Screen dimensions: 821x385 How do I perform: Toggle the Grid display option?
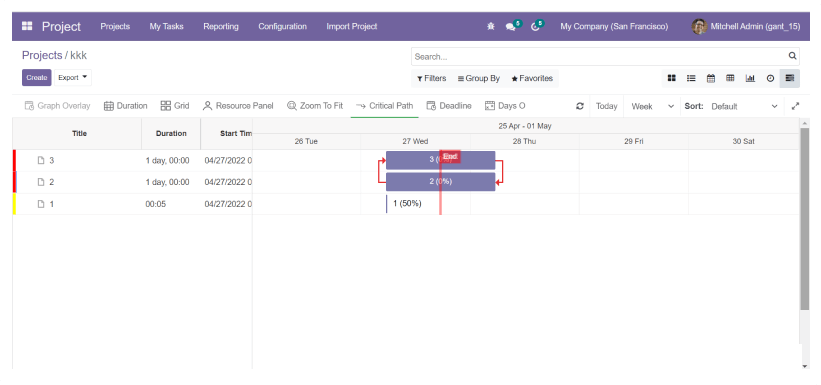175,106
